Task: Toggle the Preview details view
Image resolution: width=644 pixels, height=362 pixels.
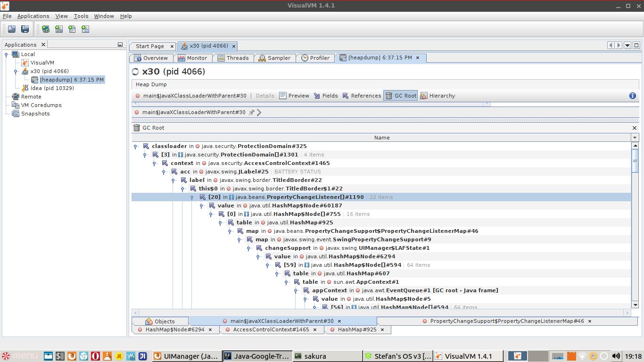Action: 294,96
